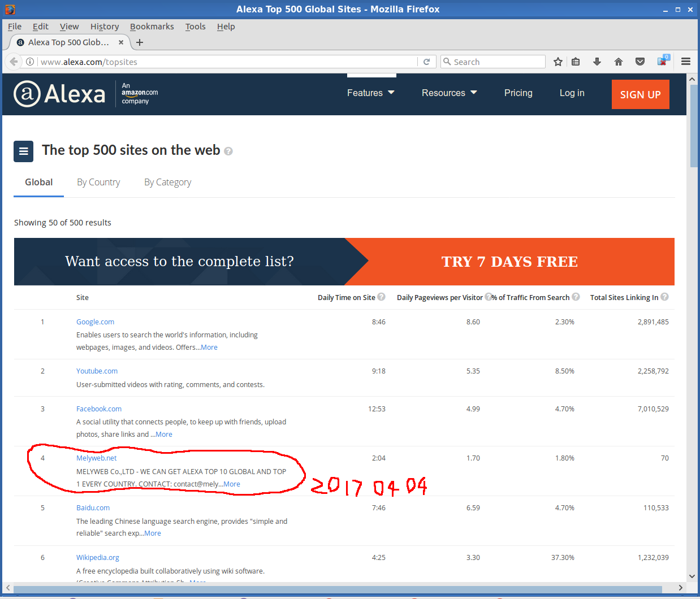Viewport: 700px width, 599px height.
Task: Expand More in Melyweb.net description
Action: (232, 484)
